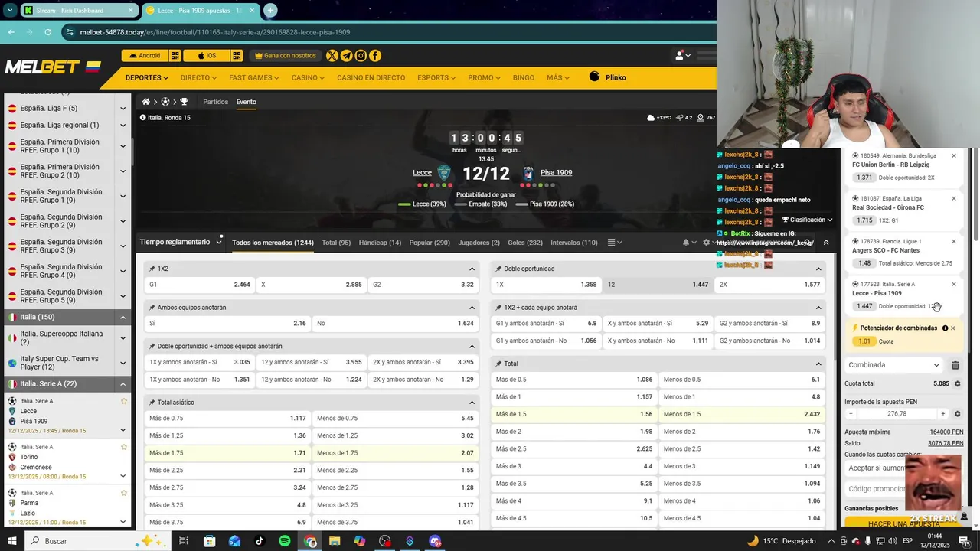Pin the Ambos equipos anotarán market
The width and height of the screenshot is (980, 551).
(152, 308)
